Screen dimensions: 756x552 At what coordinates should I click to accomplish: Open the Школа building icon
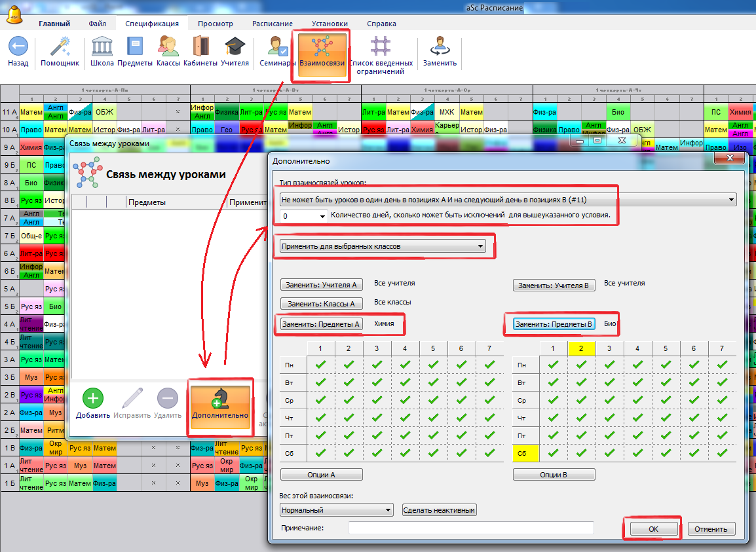[102, 47]
